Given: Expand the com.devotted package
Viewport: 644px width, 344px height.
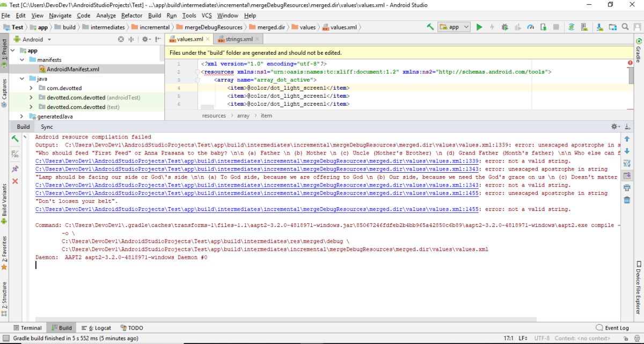Looking at the screenshot, I should click(x=31, y=88).
